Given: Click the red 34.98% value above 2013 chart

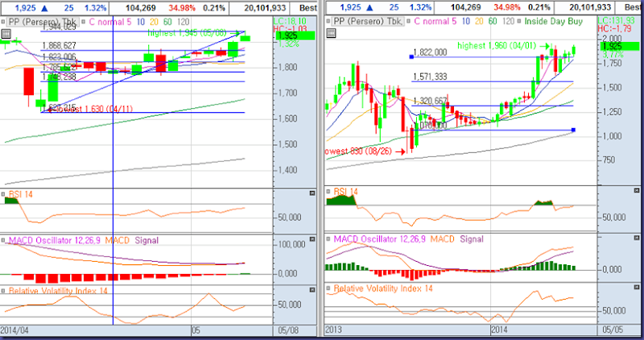Looking at the screenshot, I should [x=507, y=7].
